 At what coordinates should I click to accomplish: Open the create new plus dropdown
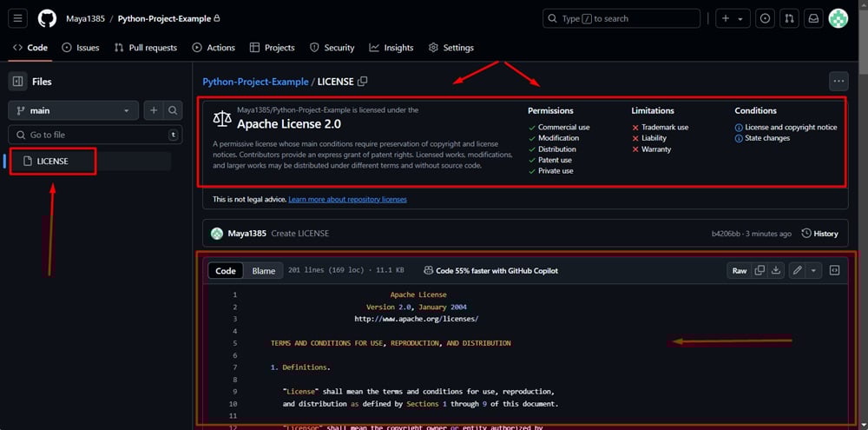click(733, 18)
